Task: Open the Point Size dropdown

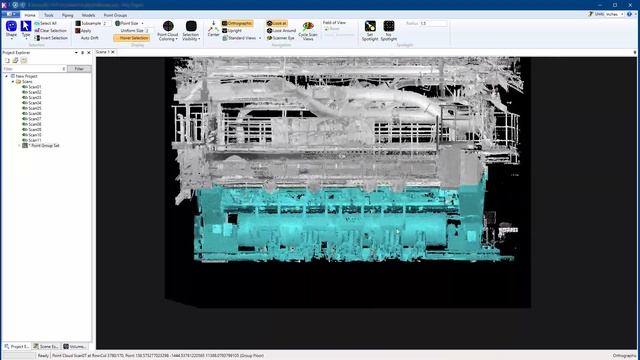Action: 129,23
